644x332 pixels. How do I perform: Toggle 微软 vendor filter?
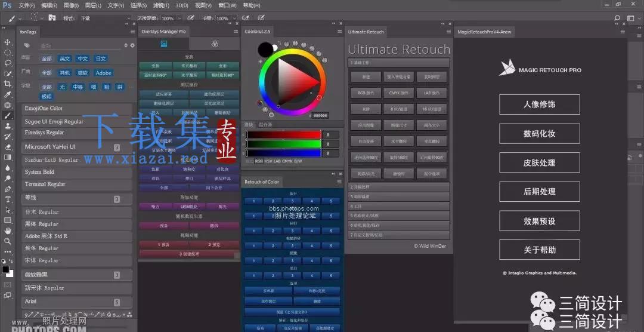point(82,73)
